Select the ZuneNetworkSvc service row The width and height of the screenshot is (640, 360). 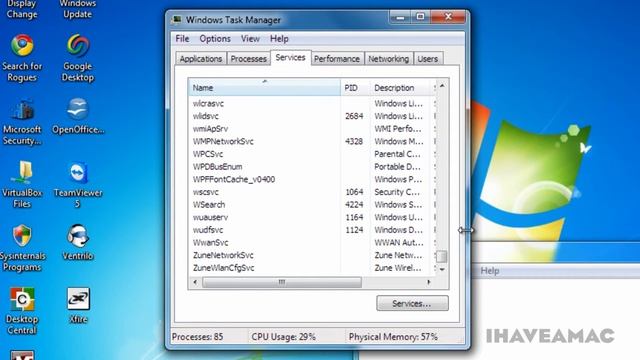pos(312,255)
